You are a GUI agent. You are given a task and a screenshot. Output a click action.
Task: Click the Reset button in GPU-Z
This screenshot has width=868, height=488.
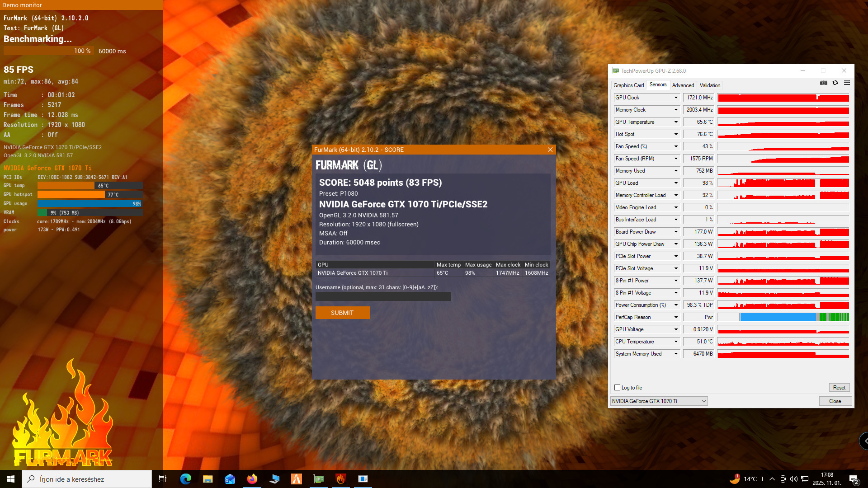point(839,388)
